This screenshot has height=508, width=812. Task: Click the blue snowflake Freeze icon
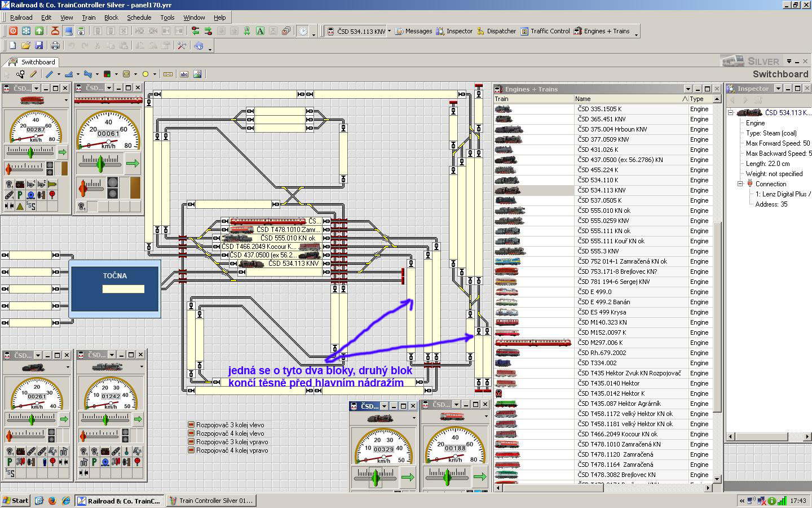pos(26,31)
